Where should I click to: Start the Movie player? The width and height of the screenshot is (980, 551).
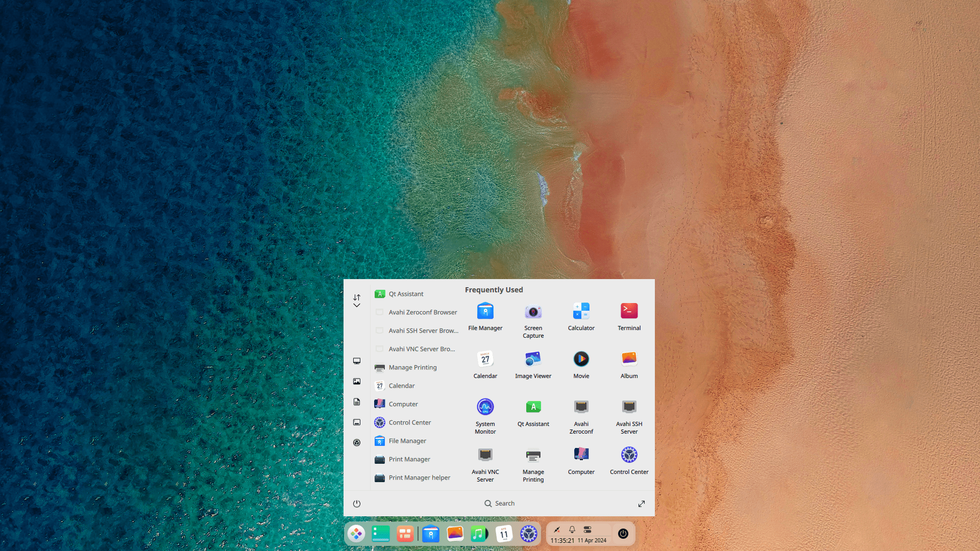pos(581,361)
